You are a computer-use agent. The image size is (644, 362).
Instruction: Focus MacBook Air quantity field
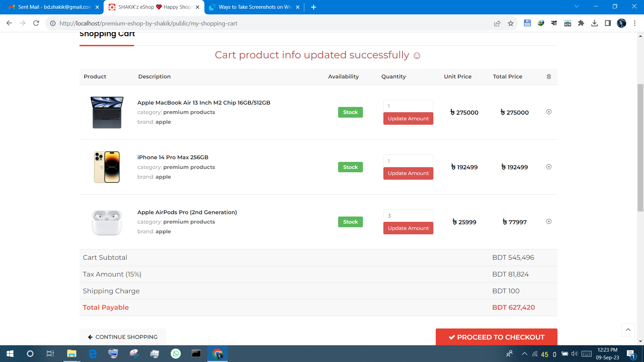(408, 106)
